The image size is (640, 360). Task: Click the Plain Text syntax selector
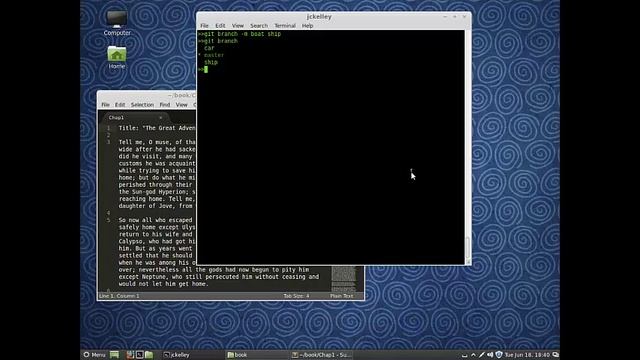pos(342,296)
